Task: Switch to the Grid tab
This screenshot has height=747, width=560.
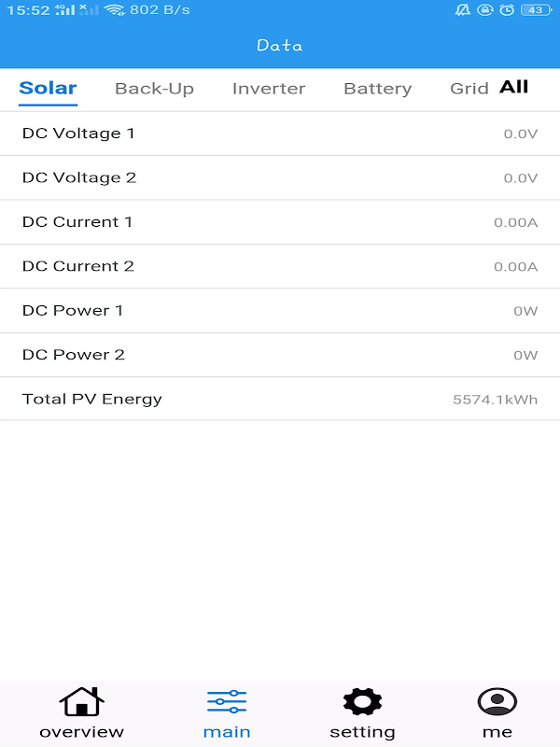Action: click(469, 89)
